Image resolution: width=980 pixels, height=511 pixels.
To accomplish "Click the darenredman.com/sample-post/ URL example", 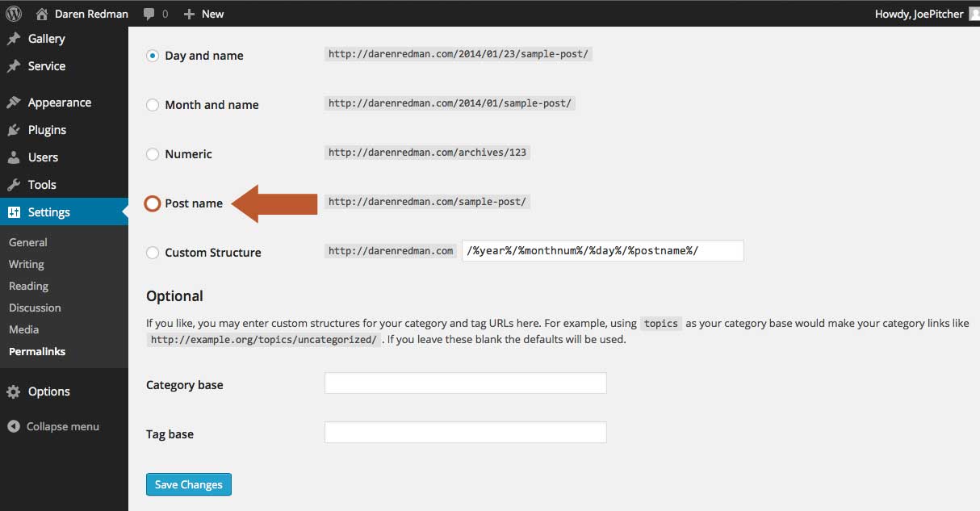I will pyautogui.click(x=427, y=202).
